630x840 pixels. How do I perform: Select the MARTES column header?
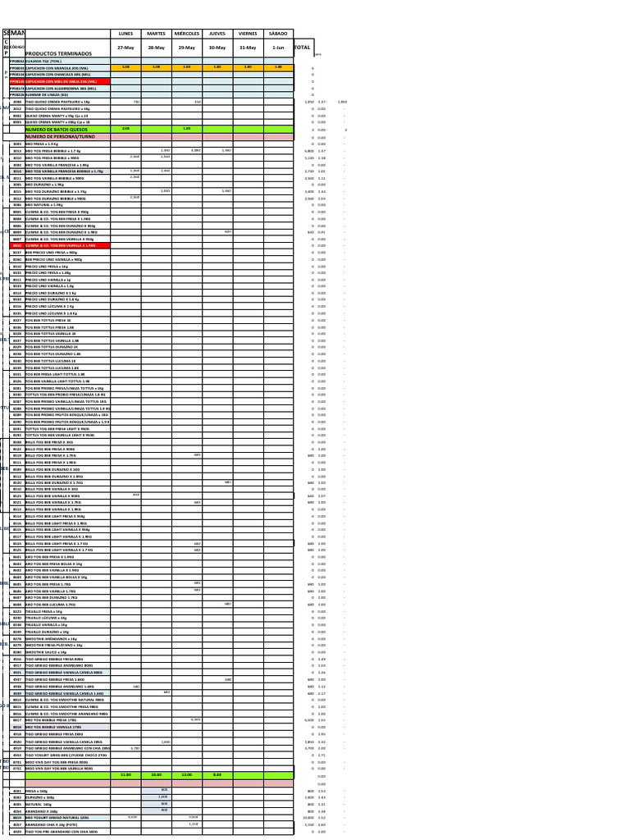157,34
